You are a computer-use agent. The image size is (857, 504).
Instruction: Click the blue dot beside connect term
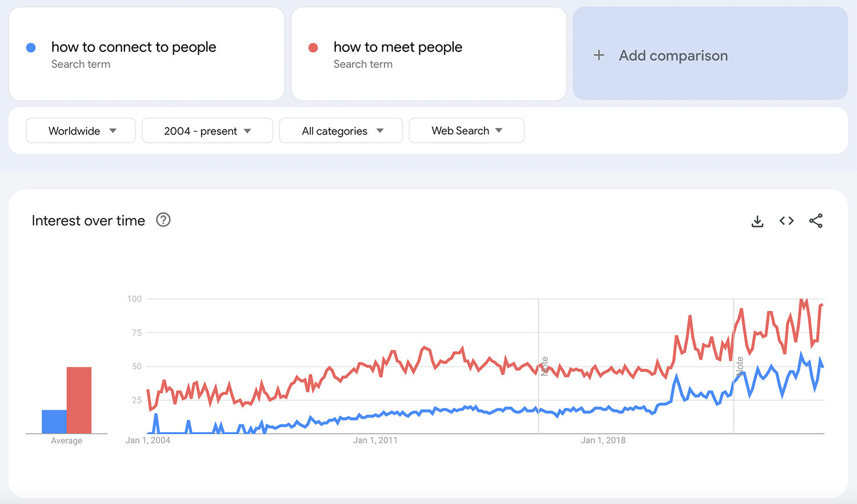(x=31, y=48)
